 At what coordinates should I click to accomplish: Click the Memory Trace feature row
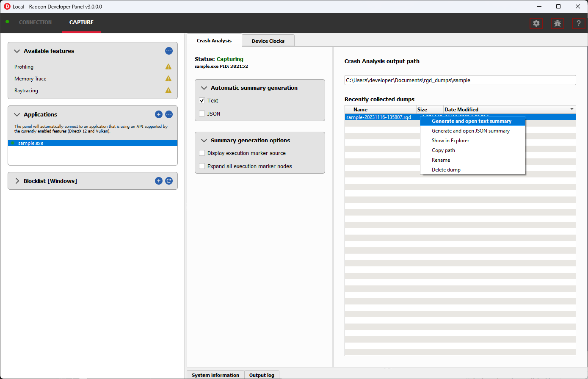tap(93, 79)
